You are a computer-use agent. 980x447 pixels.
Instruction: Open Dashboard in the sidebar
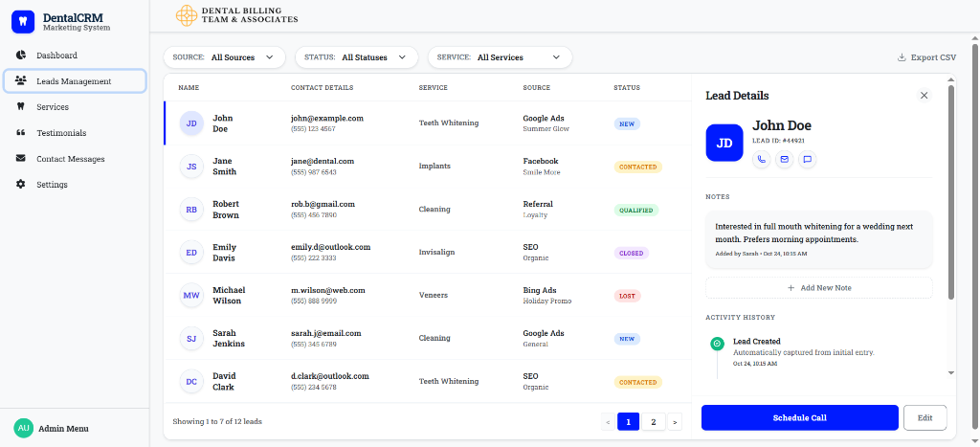pyautogui.click(x=75, y=55)
